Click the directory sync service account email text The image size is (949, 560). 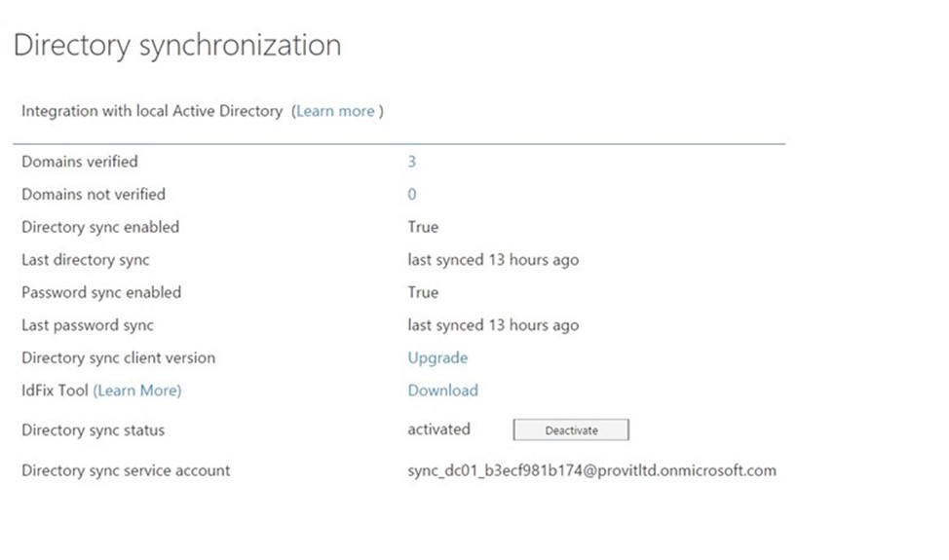click(592, 470)
